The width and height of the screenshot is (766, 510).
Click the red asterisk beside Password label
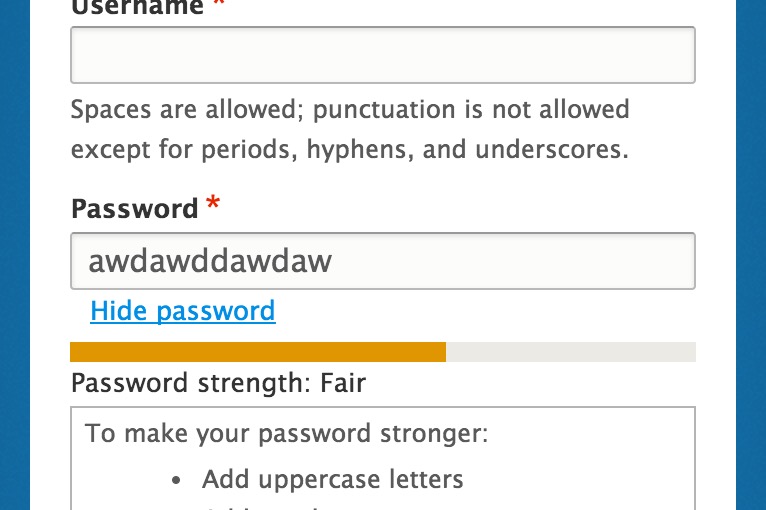click(x=212, y=207)
